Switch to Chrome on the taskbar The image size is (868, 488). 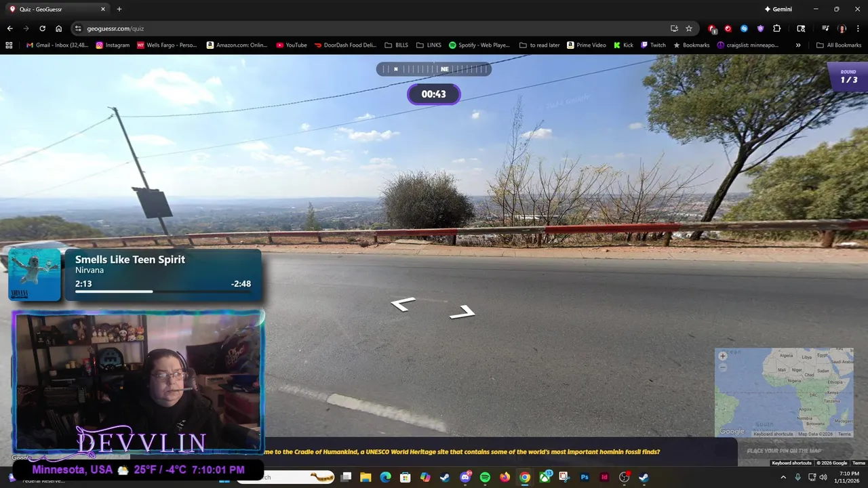pyautogui.click(x=525, y=477)
